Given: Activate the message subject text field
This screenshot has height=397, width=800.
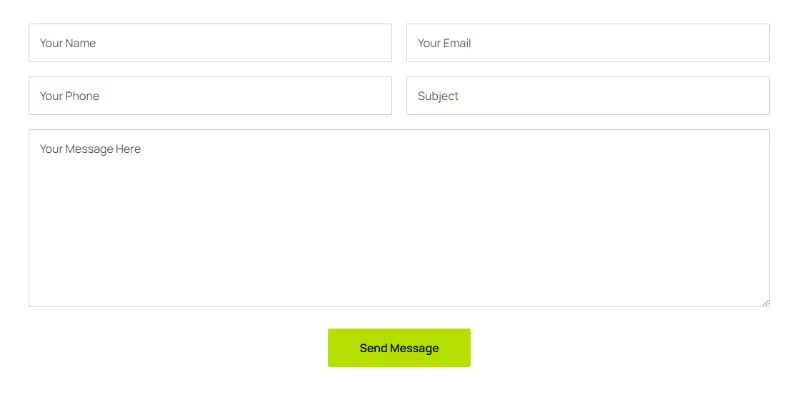Looking at the screenshot, I should pyautogui.click(x=588, y=95).
